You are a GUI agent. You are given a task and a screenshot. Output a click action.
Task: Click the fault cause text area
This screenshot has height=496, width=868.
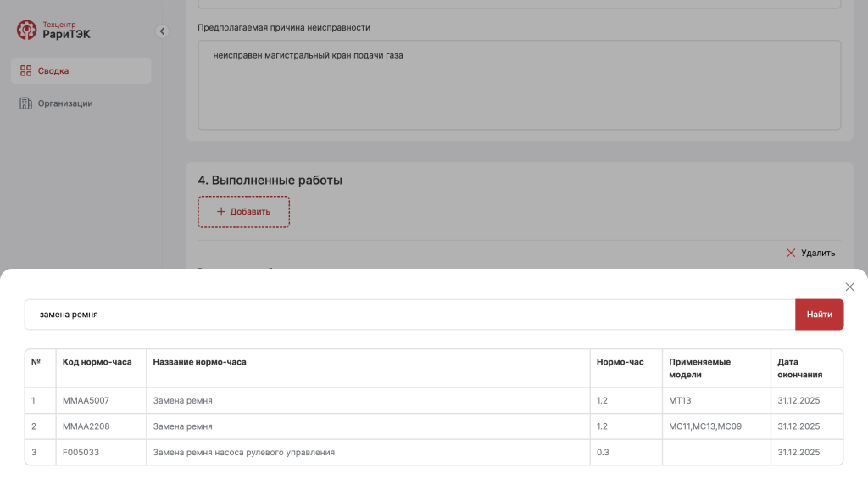click(x=519, y=85)
